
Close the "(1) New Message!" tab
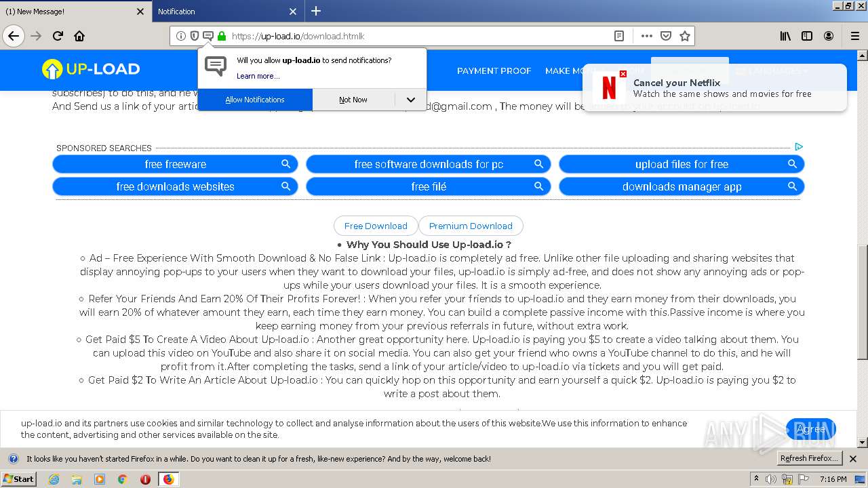[140, 12]
